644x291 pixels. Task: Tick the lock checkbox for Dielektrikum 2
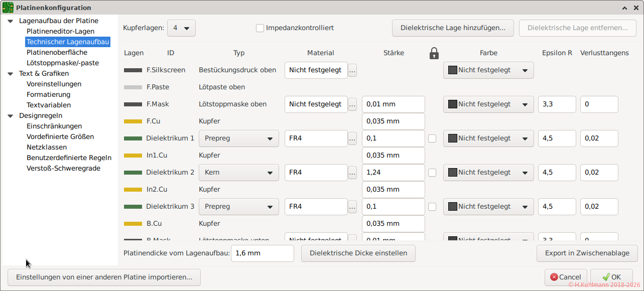(x=432, y=173)
